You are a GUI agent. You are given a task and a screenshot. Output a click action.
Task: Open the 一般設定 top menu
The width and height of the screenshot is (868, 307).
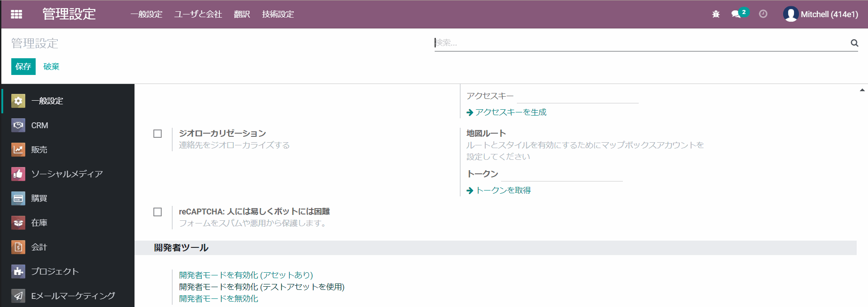(146, 14)
